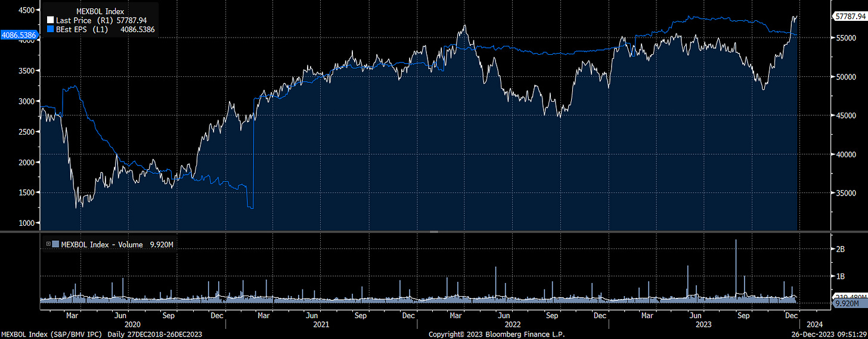Click the 2023 year label on time axis
The width and height of the screenshot is (868, 339).
703,325
